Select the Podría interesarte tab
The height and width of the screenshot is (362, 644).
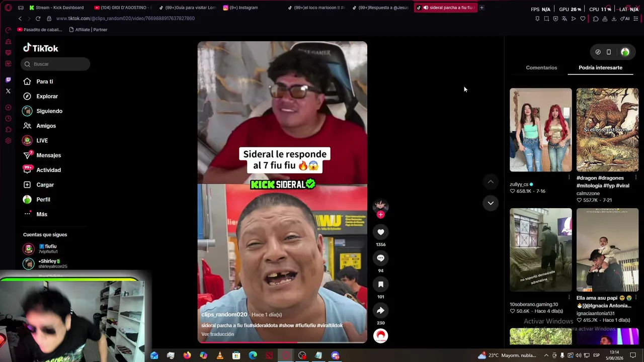point(600,67)
